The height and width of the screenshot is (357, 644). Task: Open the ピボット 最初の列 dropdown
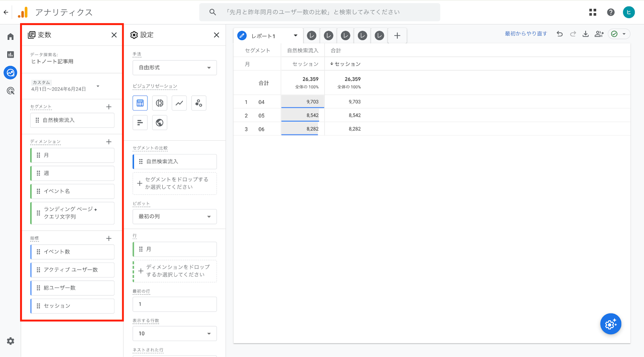click(175, 216)
